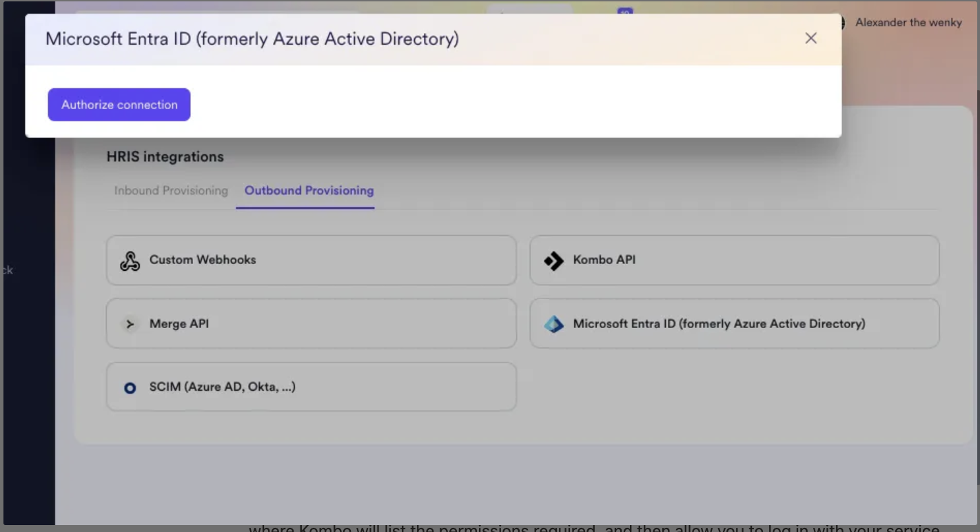The image size is (980, 532).
Task: Click the user avatar beside Alexander's name
Action: (839, 23)
